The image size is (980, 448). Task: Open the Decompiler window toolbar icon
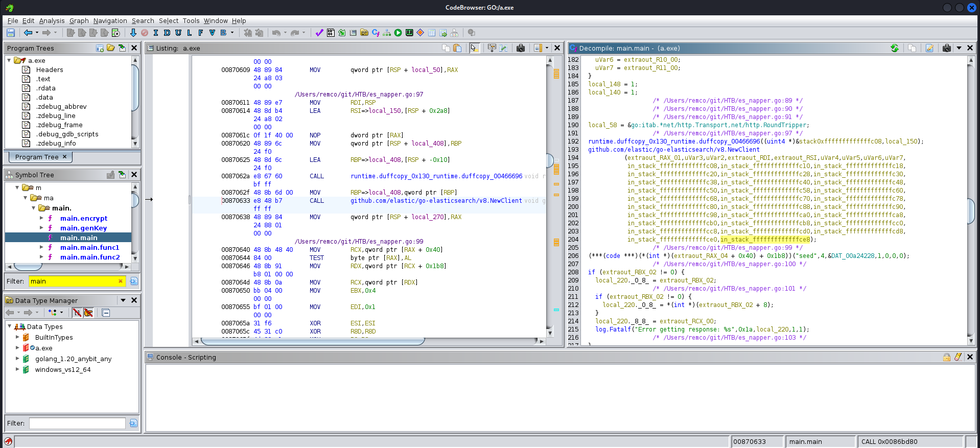click(x=376, y=33)
